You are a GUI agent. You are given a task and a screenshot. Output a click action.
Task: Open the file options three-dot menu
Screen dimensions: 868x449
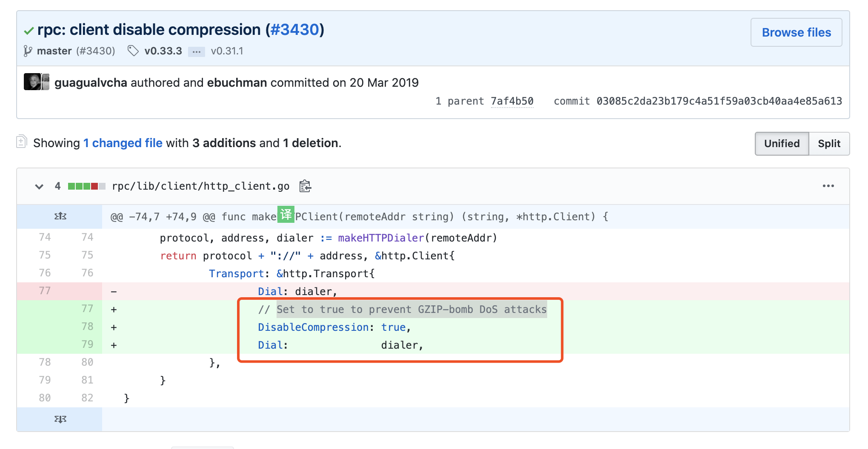coord(828,186)
